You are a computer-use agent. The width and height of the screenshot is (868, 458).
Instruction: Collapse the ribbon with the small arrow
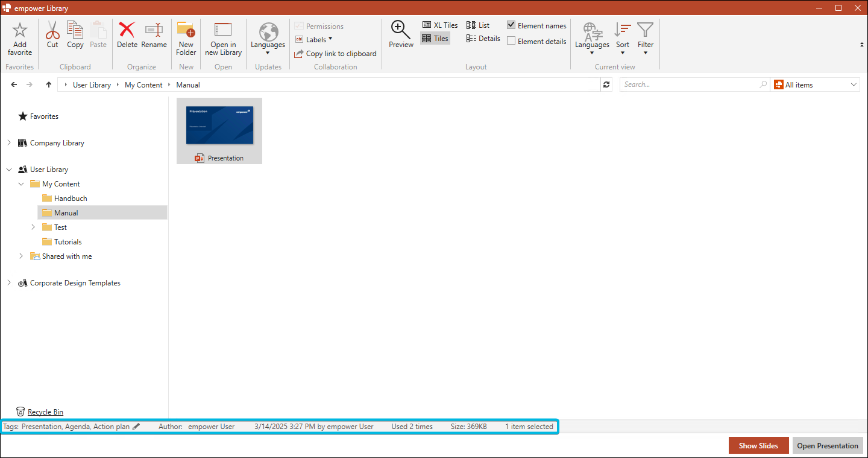click(861, 45)
